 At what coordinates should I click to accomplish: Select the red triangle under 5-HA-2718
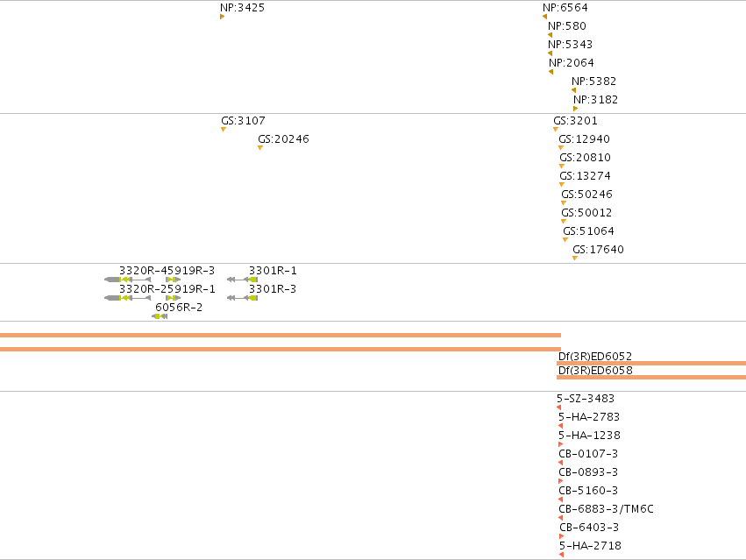(x=561, y=556)
